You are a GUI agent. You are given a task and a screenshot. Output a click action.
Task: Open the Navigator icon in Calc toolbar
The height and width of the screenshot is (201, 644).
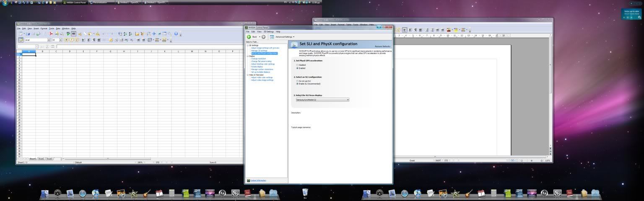[154, 34]
